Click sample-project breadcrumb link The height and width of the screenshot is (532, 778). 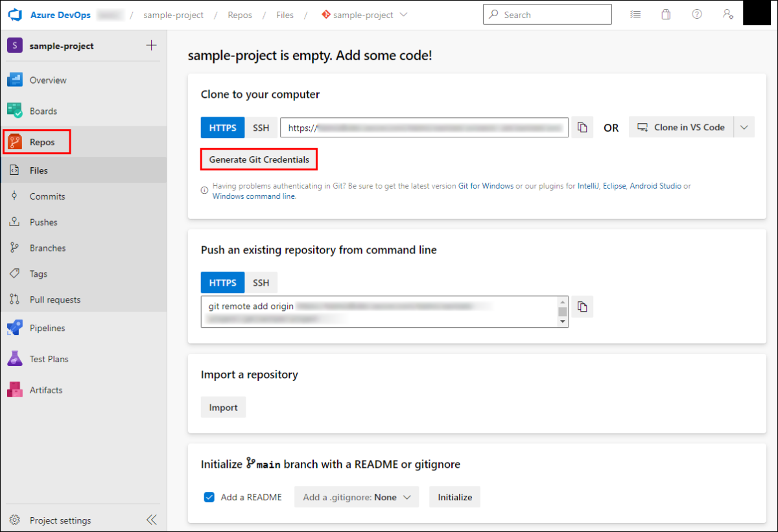point(173,15)
